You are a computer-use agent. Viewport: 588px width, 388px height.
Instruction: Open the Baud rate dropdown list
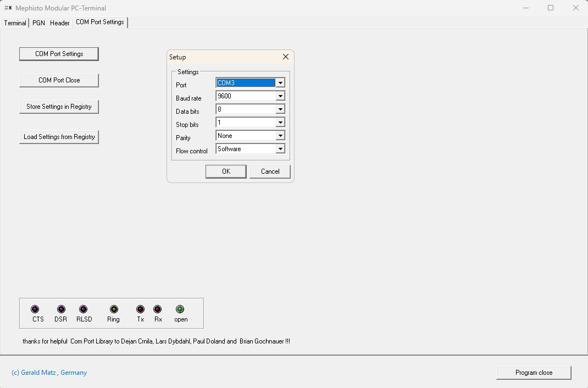tap(280, 96)
